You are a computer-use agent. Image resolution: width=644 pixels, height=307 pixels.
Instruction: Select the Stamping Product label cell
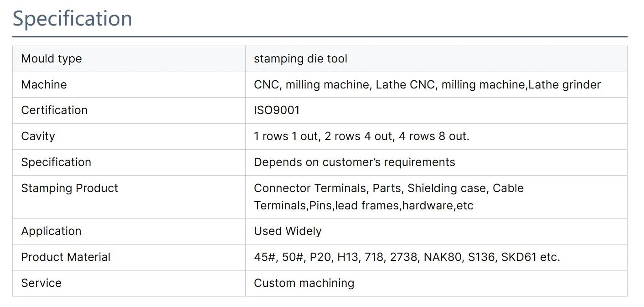pyautogui.click(x=129, y=197)
